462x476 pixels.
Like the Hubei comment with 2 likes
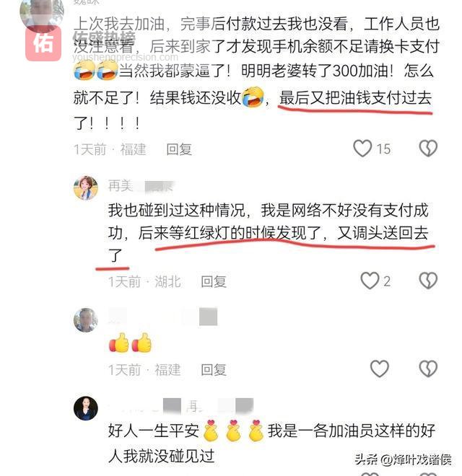tap(370, 281)
